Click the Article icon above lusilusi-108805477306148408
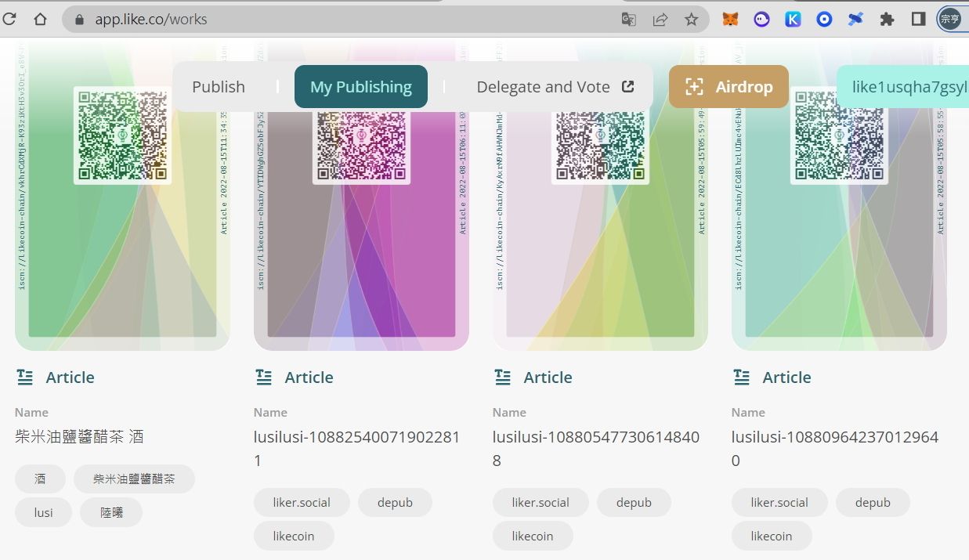969x560 pixels. (x=503, y=378)
